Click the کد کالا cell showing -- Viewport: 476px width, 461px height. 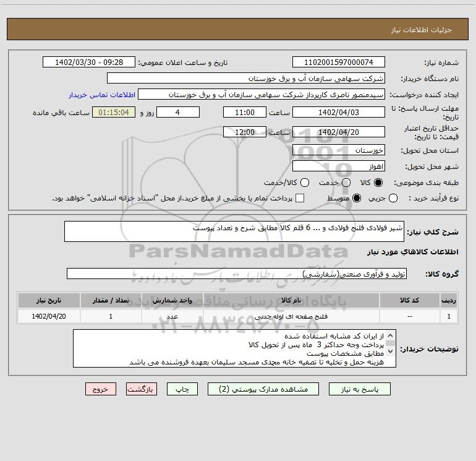pyautogui.click(x=409, y=316)
